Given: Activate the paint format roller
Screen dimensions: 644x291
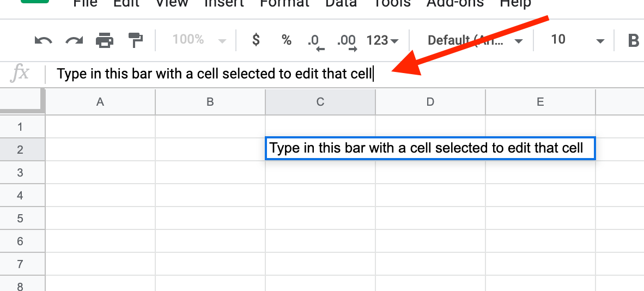Looking at the screenshot, I should (136, 40).
